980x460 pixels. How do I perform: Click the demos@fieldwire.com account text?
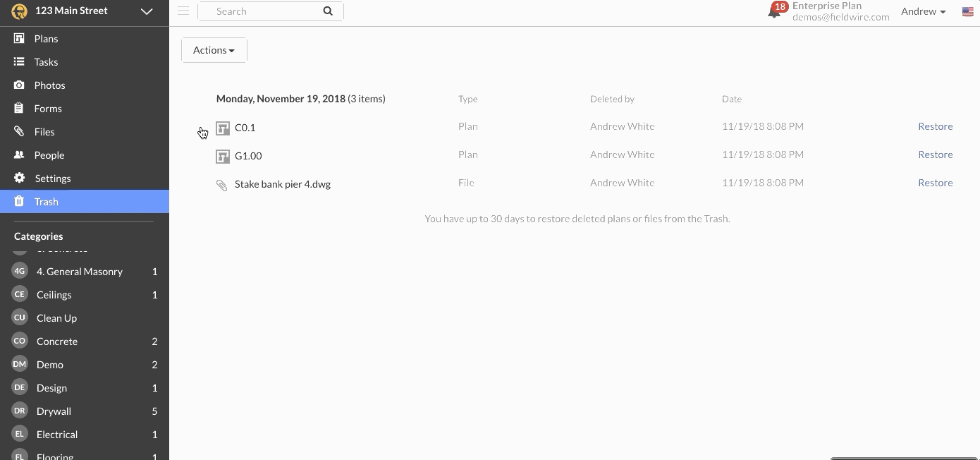(x=841, y=17)
